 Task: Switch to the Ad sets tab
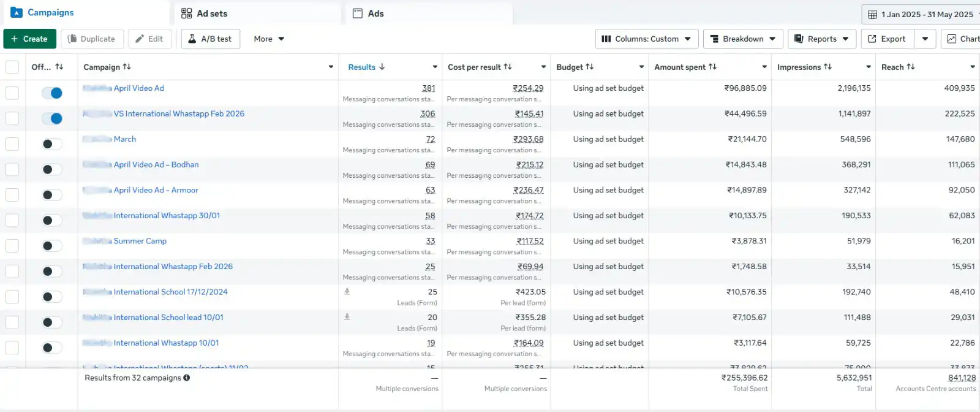pyautogui.click(x=205, y=13)
